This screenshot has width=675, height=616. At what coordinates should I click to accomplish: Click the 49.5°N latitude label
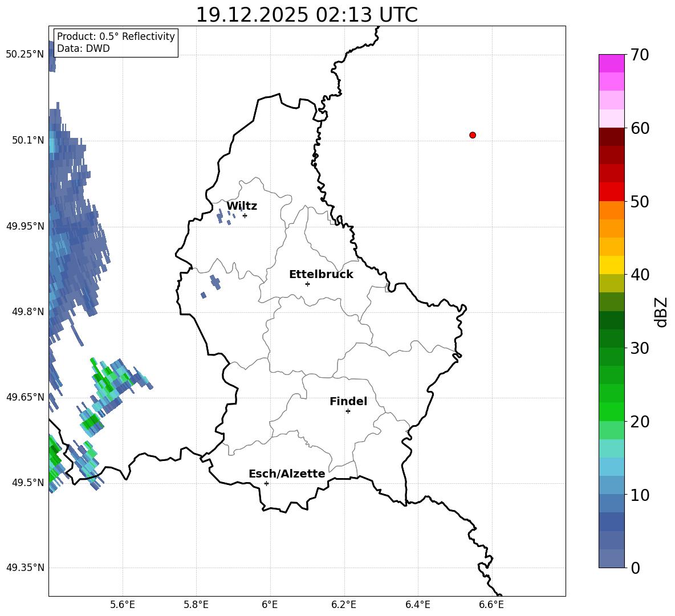(28, 482)
